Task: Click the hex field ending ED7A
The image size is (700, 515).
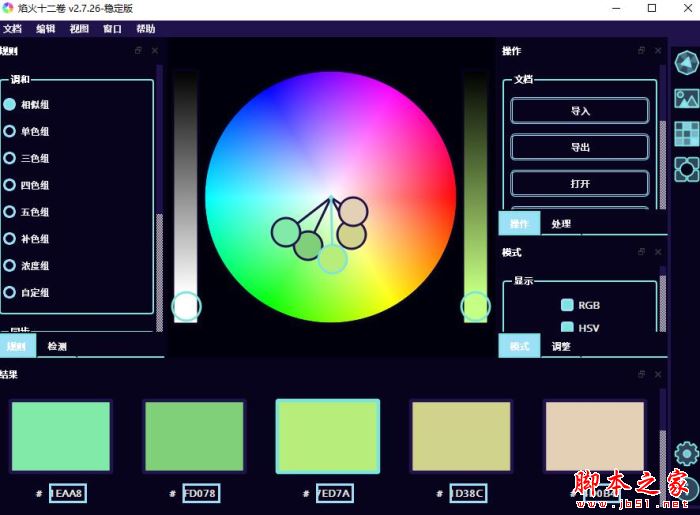Action: coord(334,493)
